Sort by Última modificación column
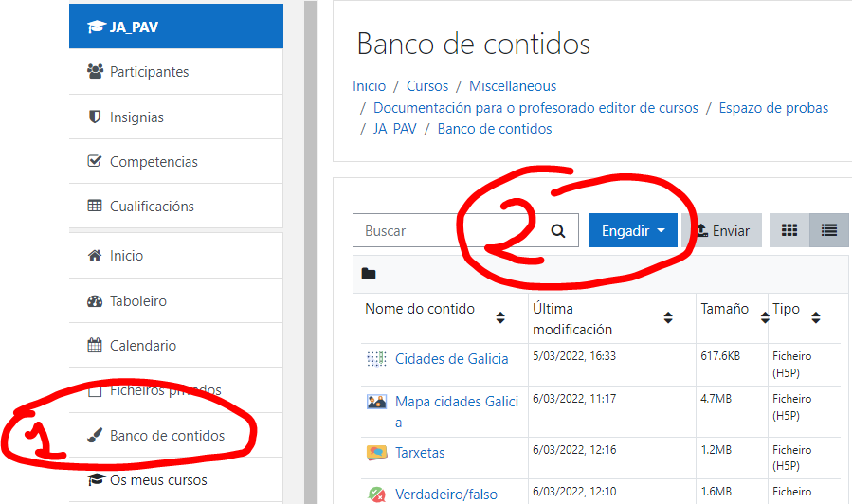 pos(667,318)
